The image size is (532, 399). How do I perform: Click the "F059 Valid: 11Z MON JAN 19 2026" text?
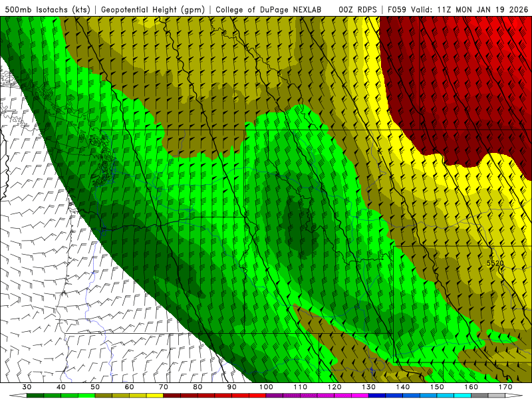coord(458,9)
